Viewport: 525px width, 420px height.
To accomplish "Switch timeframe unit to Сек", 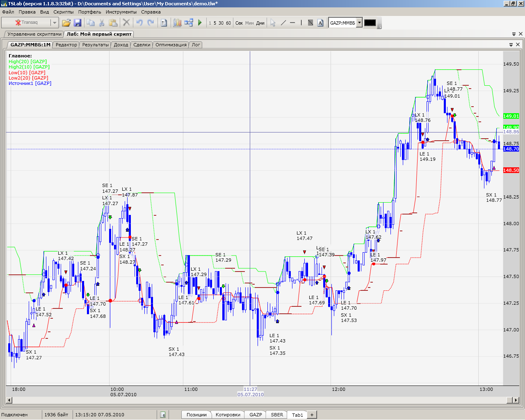I will coord(239,23).
